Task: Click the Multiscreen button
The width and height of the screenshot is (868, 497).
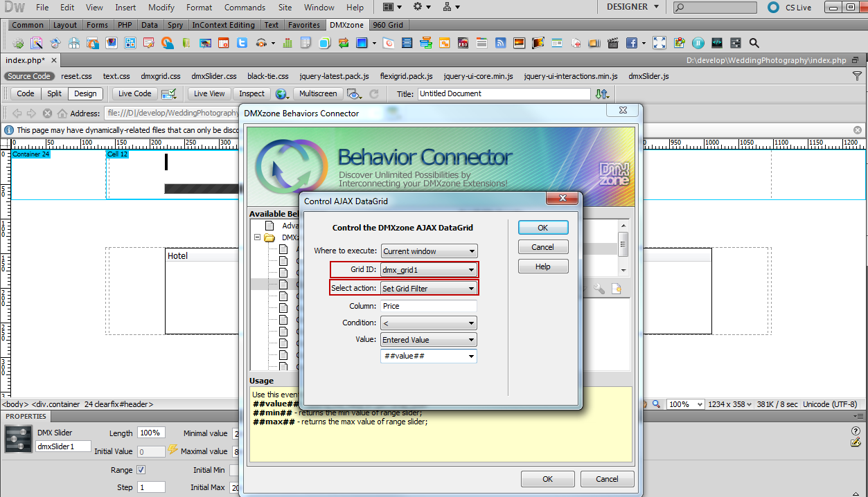Action: [318, 93]
